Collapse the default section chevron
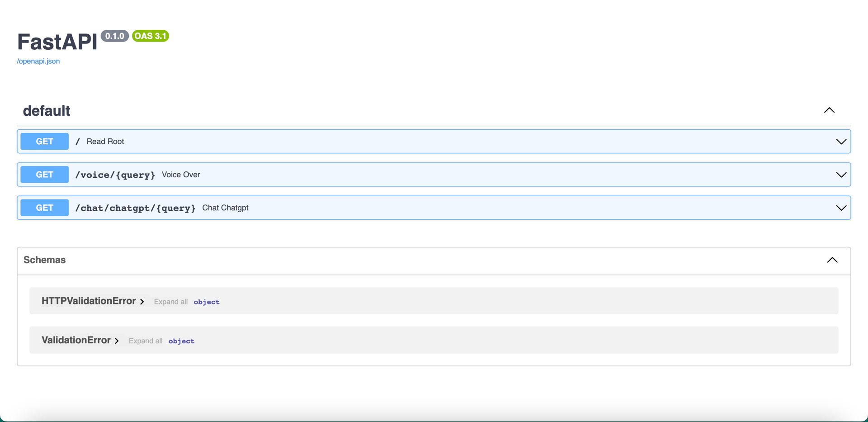Viewport: 868px width, 422px height. 829,110
